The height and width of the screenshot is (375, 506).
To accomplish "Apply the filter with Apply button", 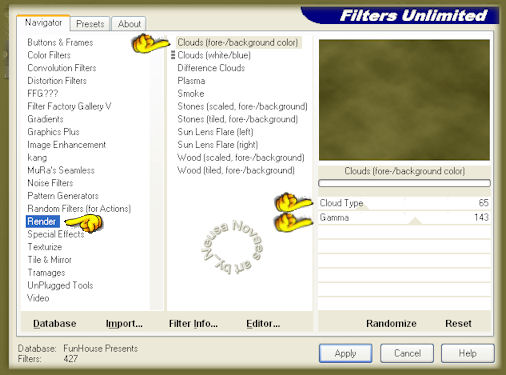I will point(345,353).
